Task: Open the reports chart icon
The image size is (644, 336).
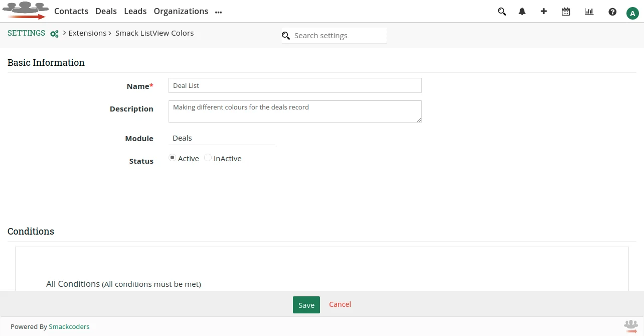Action: [589, 11]
